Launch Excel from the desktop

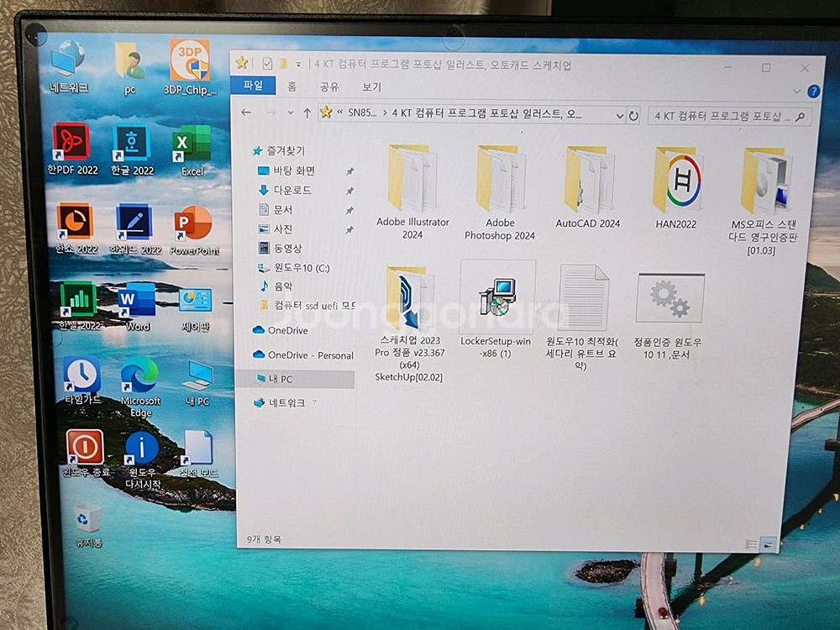pyautogui.click(x=192, y=143)
